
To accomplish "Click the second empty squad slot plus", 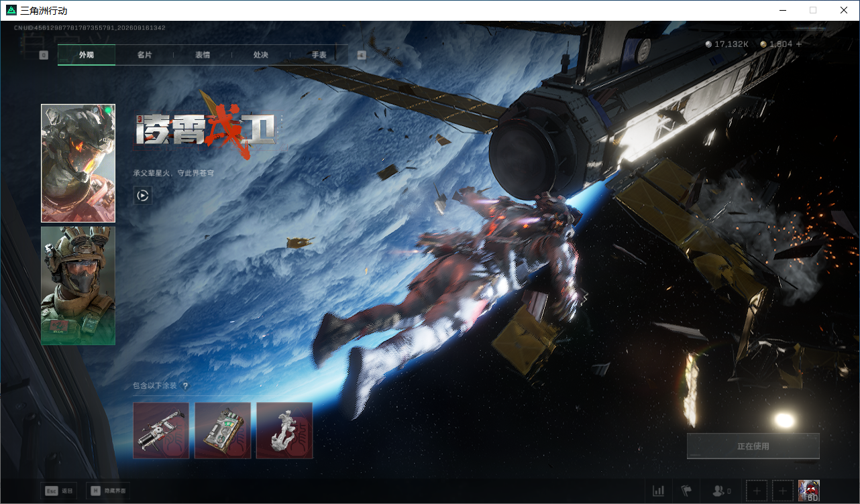I will pos(782,491).
